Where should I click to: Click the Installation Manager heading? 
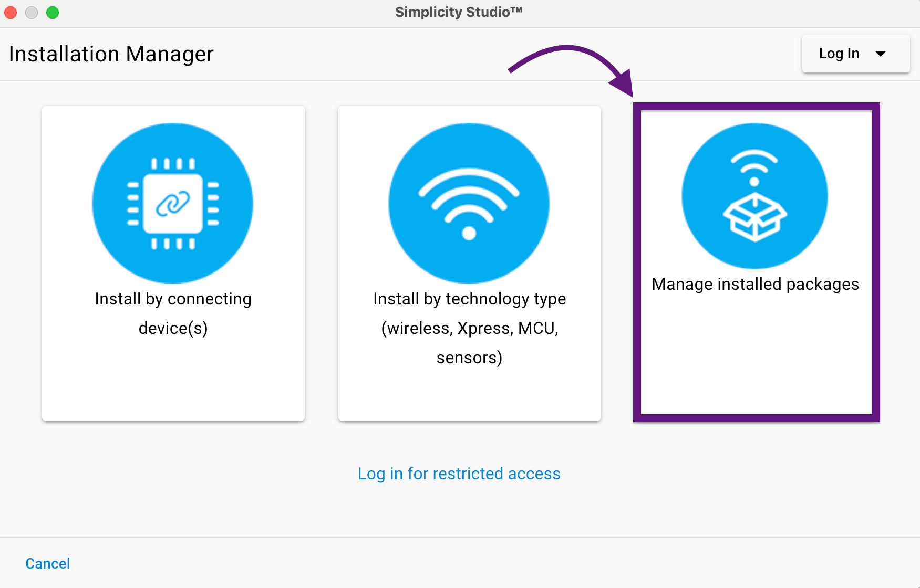[x=111, y=54]
